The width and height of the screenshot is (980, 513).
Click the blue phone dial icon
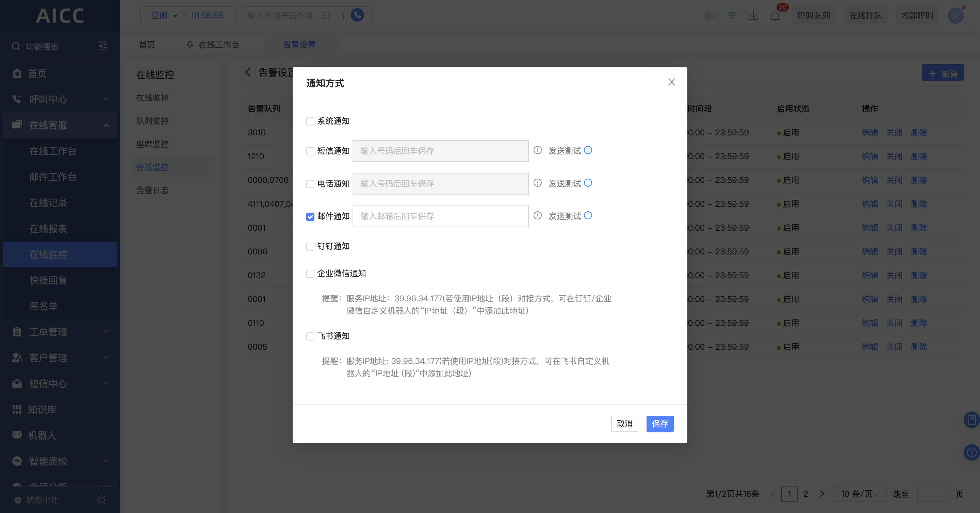click(357, 15)
